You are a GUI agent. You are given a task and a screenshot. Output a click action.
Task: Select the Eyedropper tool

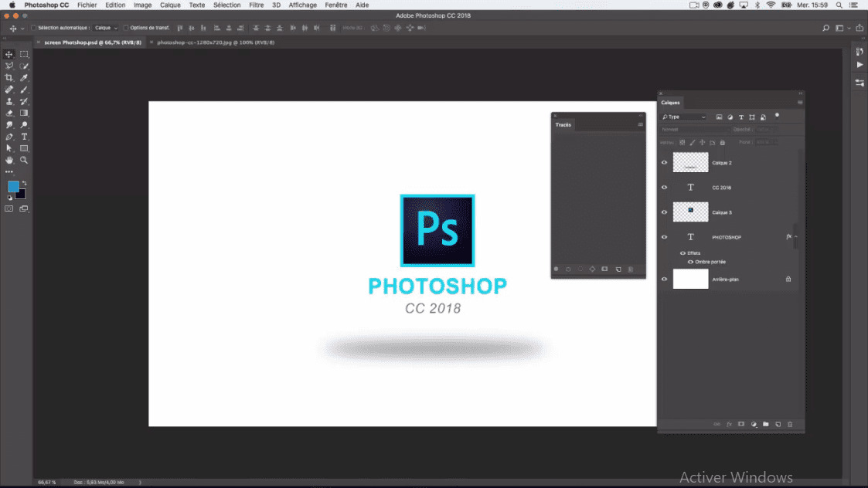click(24, 78)
